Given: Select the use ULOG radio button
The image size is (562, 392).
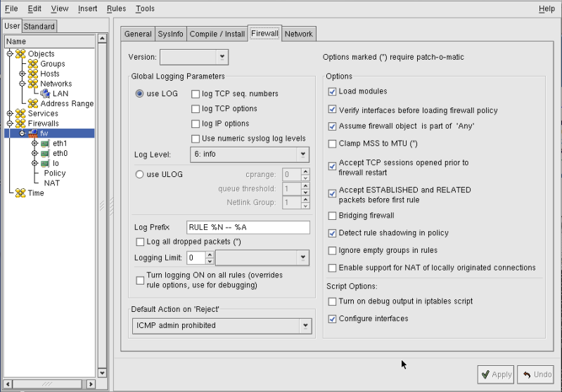Looking at the screenshot, I should pyautogui.click(x=140, y=174).
